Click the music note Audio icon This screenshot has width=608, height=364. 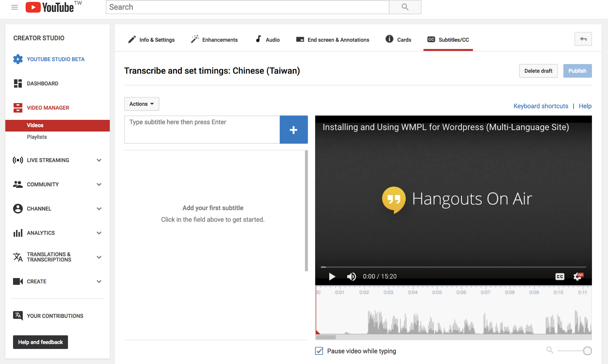[258, 39]
